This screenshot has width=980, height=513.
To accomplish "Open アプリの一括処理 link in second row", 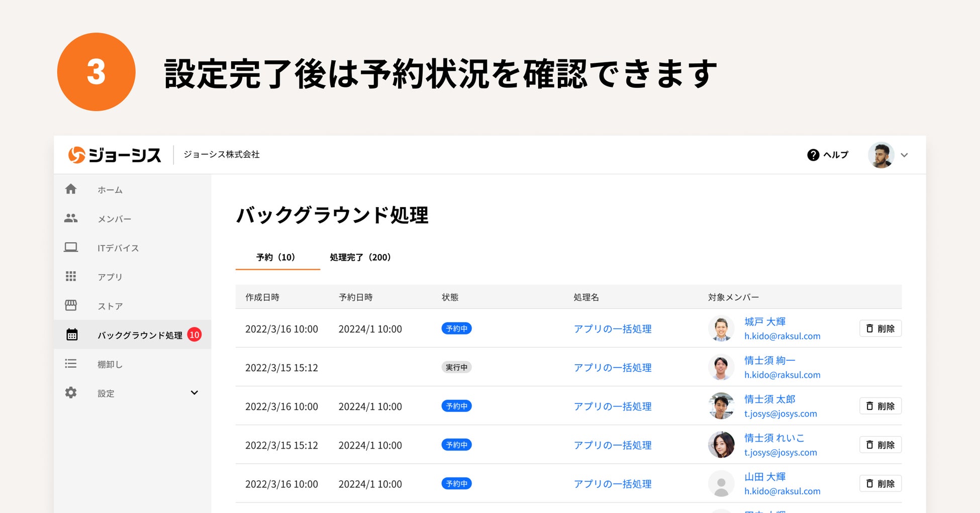I will 612,368.
